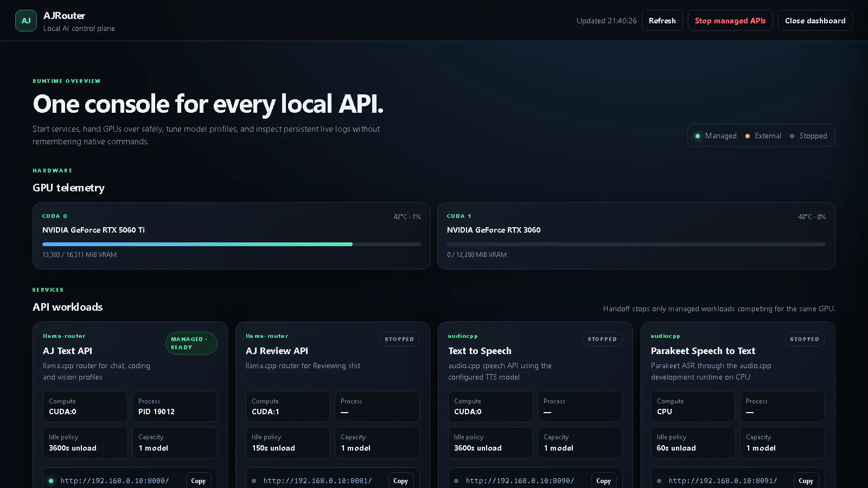The image size is (868, 488).
Task: Click the AJ logo icon
Action: coord(26,21)
